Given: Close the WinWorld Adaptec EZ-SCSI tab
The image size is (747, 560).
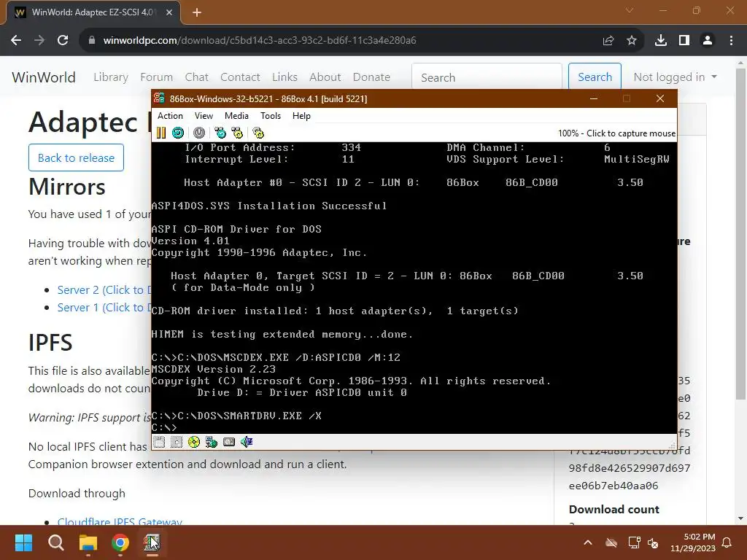Looking at the screenshot, I should pos(169,12).
